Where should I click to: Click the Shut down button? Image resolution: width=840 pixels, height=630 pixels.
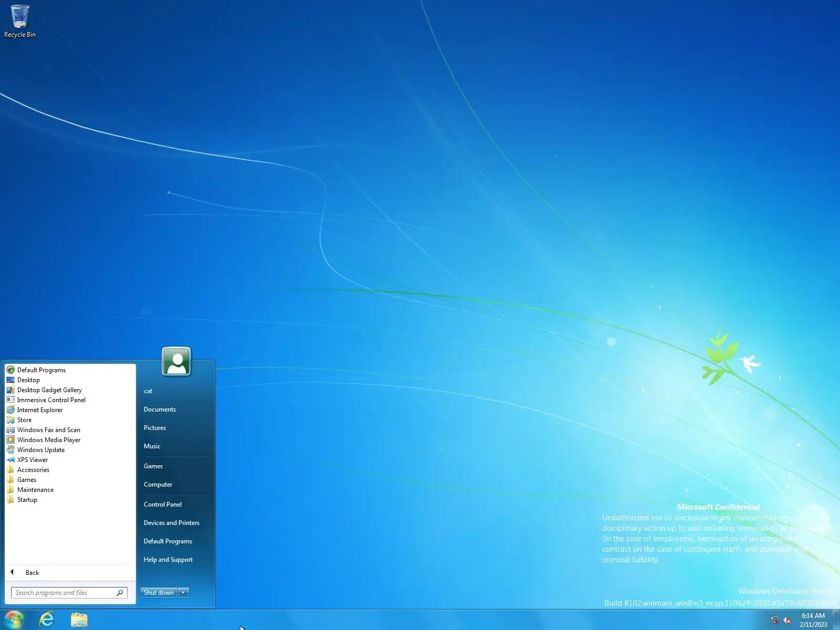pos(159,593)
